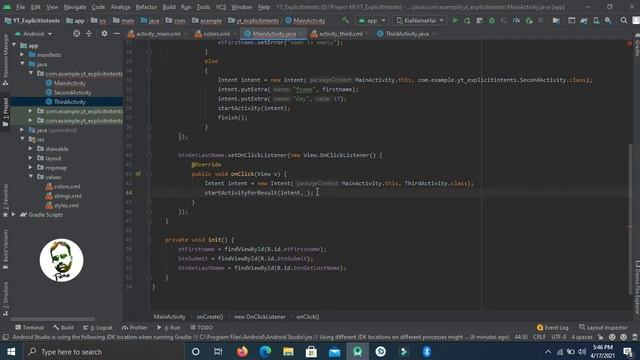This screenshot has height=360, width=640.
Task: Collapse the values folder
Action: coord(31,177)
